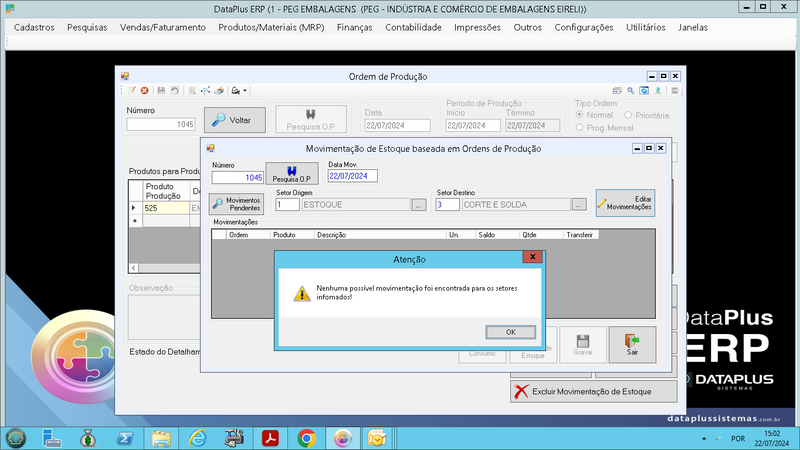
Task: Click the red cancel icon in Ordem de Produção toolbar
Action: click(x=144, y=90)
